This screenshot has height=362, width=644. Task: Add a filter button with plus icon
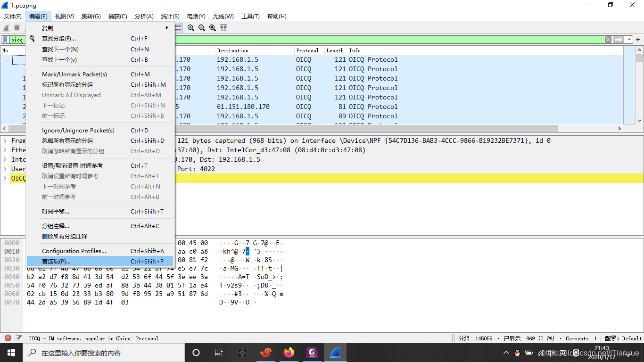pos(638,40)
